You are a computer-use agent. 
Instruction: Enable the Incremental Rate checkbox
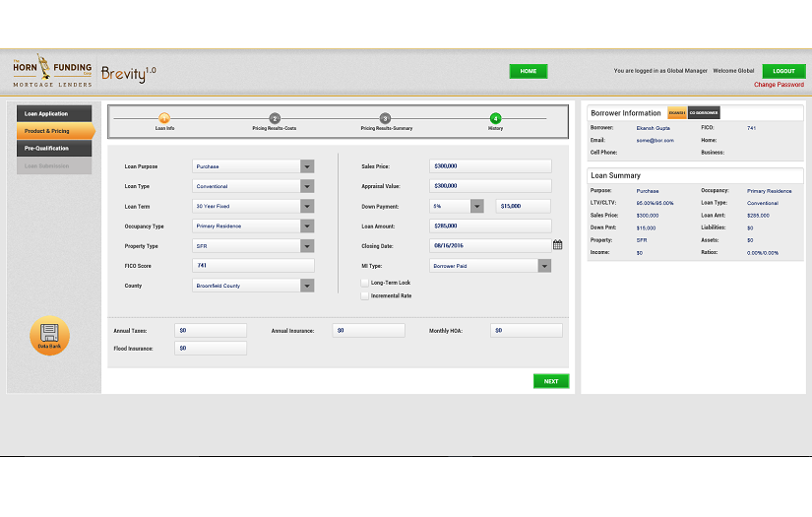[364, 295]
